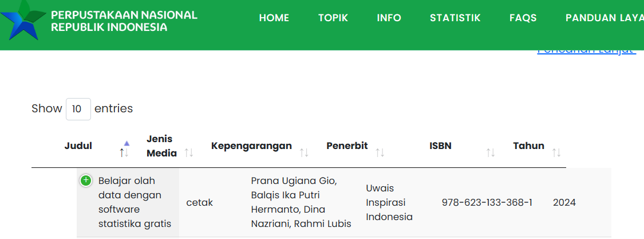Sort by Jenis Media arrow icon
The image size is (644, 239).
point(189,152)
